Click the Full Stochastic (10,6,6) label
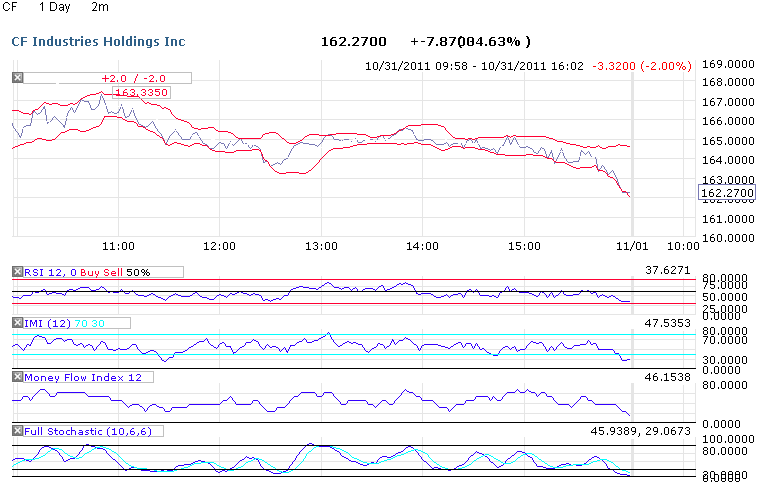 coord(88,431)
